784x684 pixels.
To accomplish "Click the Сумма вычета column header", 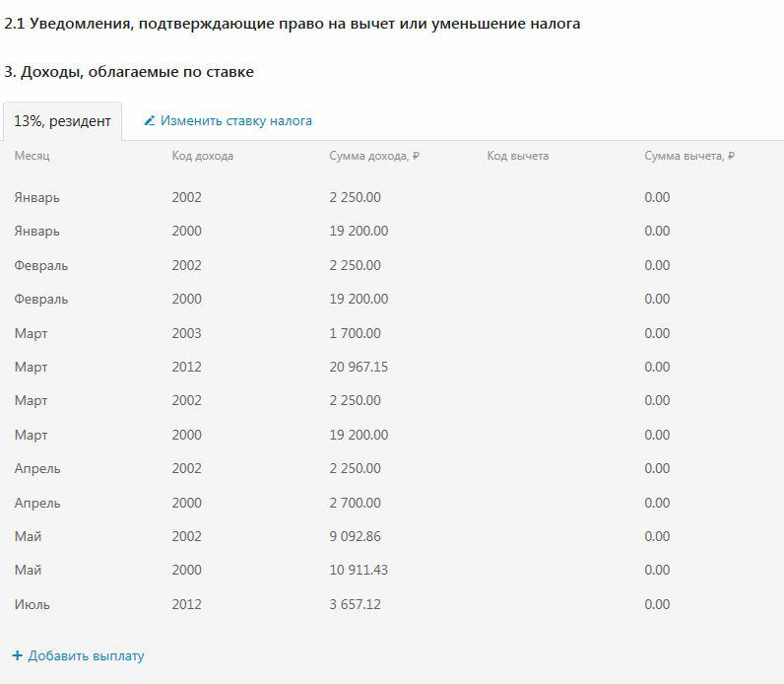I will [689, 156].
